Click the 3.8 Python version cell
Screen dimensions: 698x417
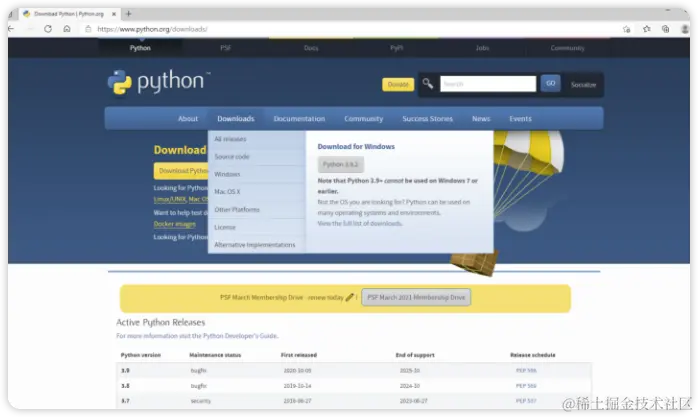(x=125, y=385)
